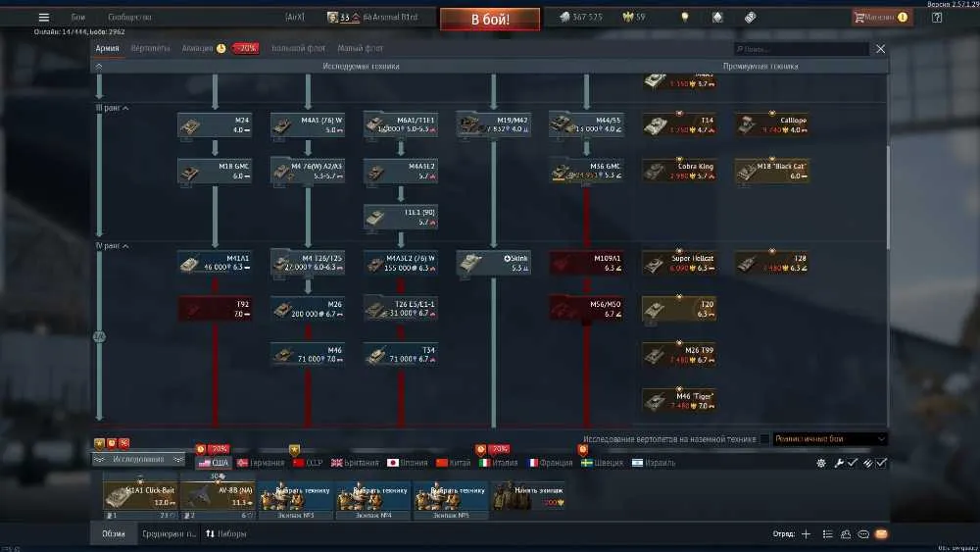Click the diamond-shaped icon in top bar
The width and height of the screenshot is (980, 552).
click(717, 18)
